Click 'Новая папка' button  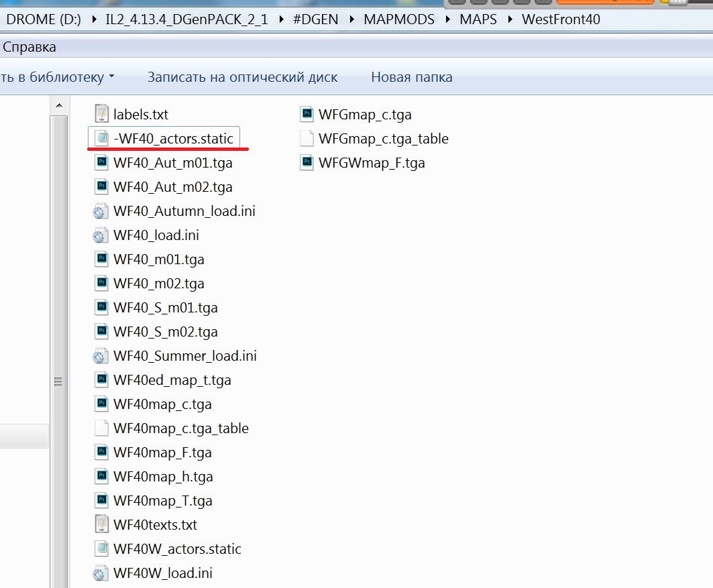pyautogui.click(x=412, y=77)
